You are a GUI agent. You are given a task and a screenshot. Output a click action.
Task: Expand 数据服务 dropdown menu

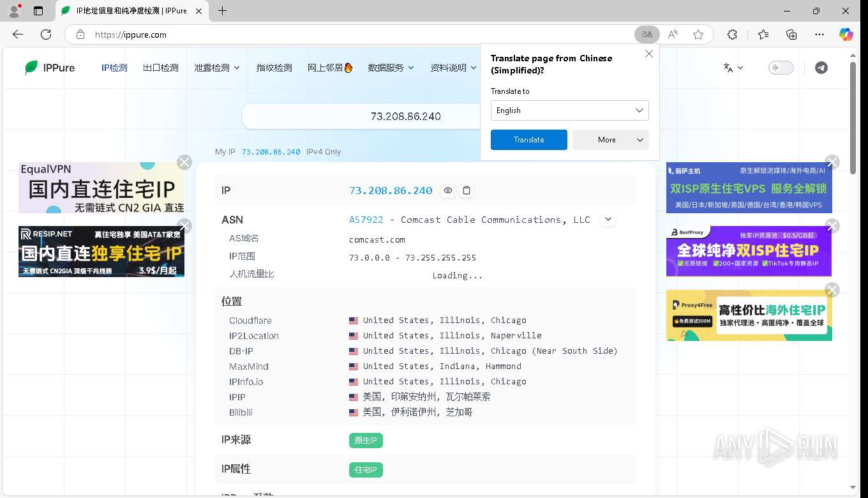click(x=391, y=68)
